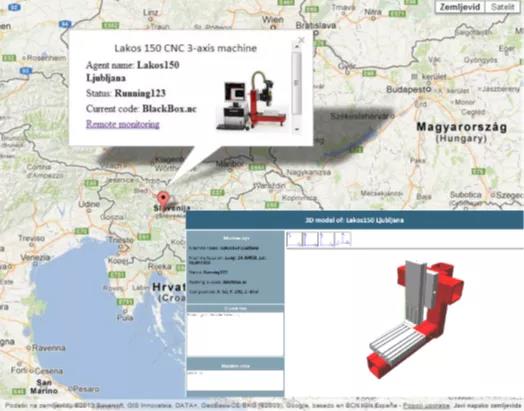The image size is (524, 411).
Task: Click inside the G-code text box
Action: 235,334
